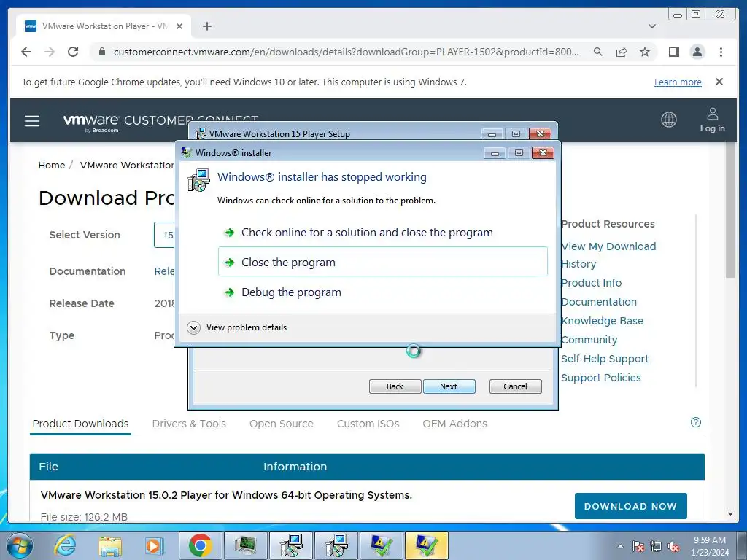Open the new tab plus button

(x=206, y=26)
